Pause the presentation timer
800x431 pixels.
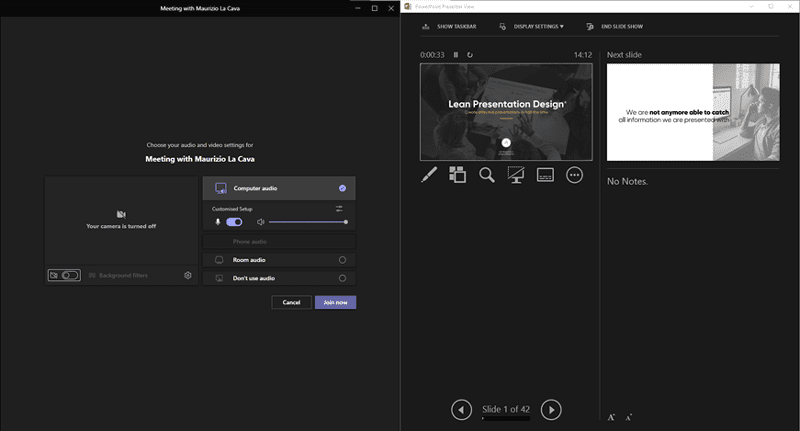pyautogui.click(x=456, y=55)
